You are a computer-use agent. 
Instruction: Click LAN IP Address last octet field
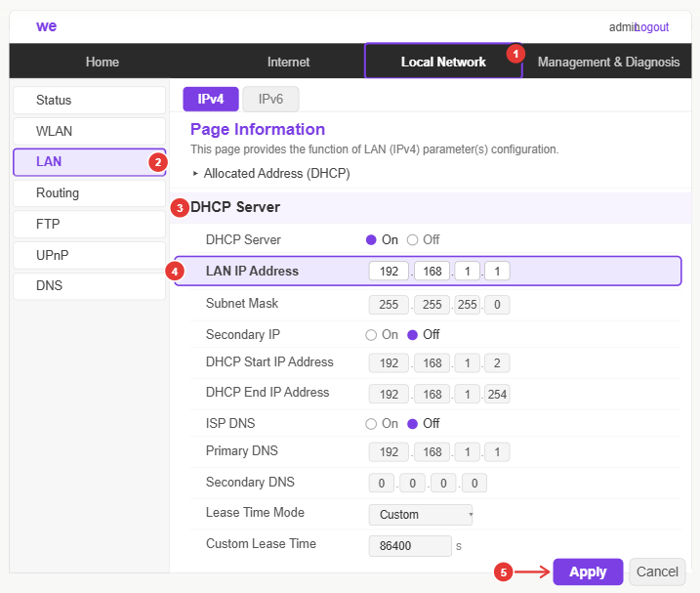click(x=497, y=272)
